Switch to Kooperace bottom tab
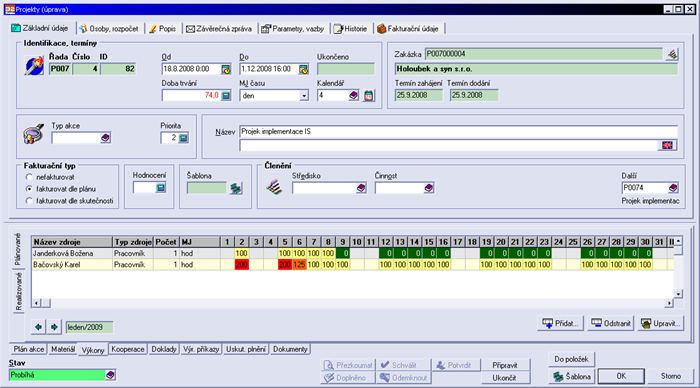The height and width of the screenshot is (388, 700). pos(128,349)
